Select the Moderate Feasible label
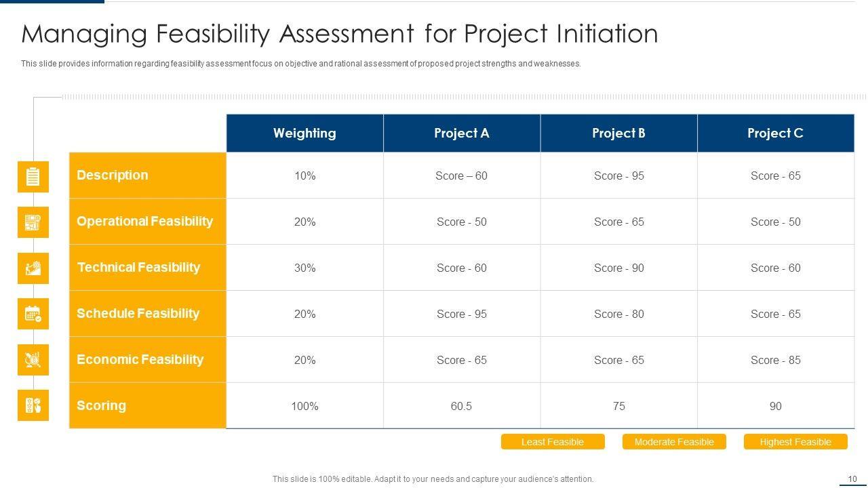The image size is (868, 488). click(x=673, y=442)
